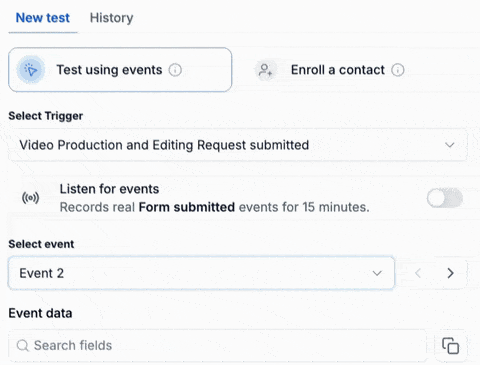
Task: Click the Event data heading
Action: 40,313
